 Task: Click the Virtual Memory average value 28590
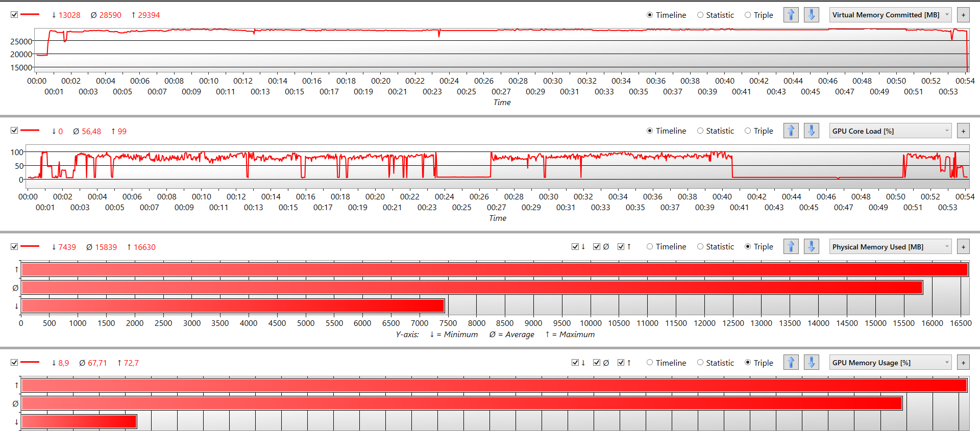point(110,15)
